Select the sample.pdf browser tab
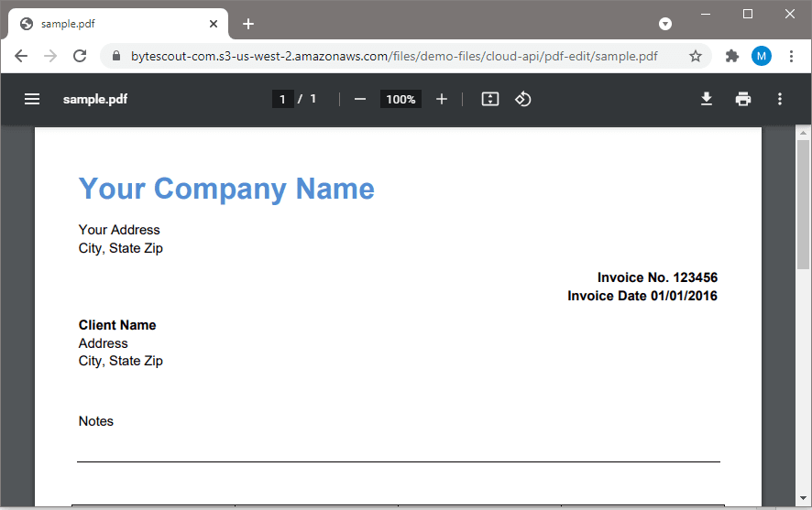The height and width of the screenshot is (510, 812). [110, 24]
